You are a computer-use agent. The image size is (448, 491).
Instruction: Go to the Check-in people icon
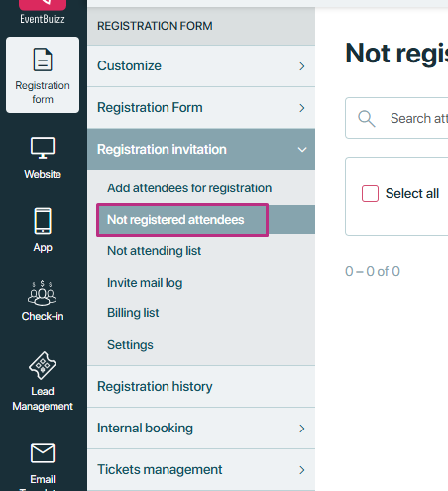click(x=43, y=293)
